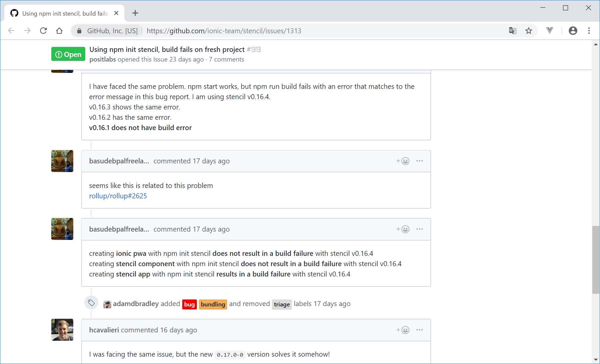Bookmark this page with the star icon
Screen dimensions: 600x364
tap(529, 31)
